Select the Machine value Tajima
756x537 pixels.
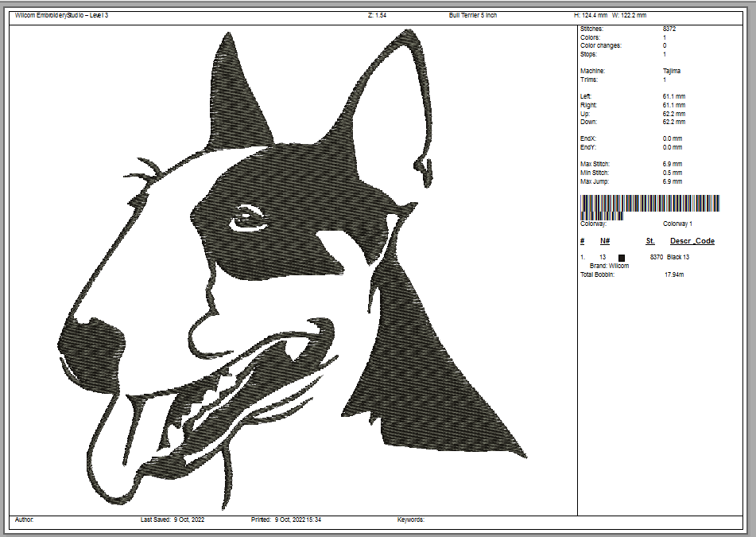coord(671,72)
